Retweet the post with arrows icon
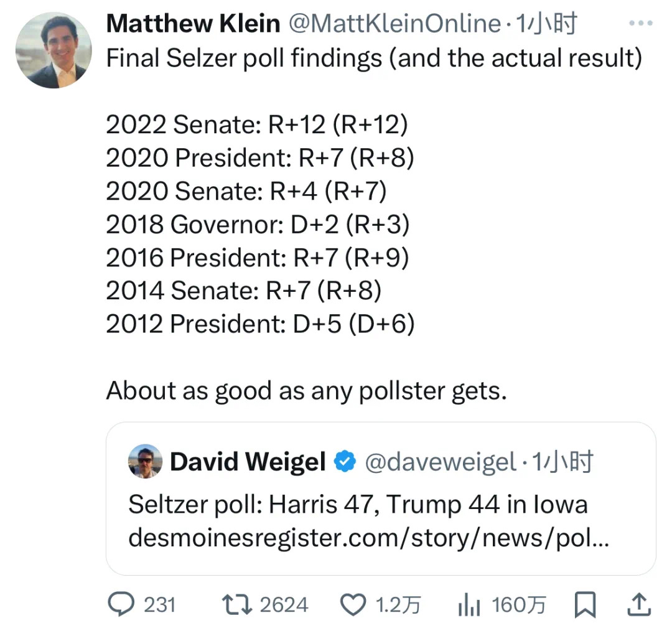 pos(237,604)
